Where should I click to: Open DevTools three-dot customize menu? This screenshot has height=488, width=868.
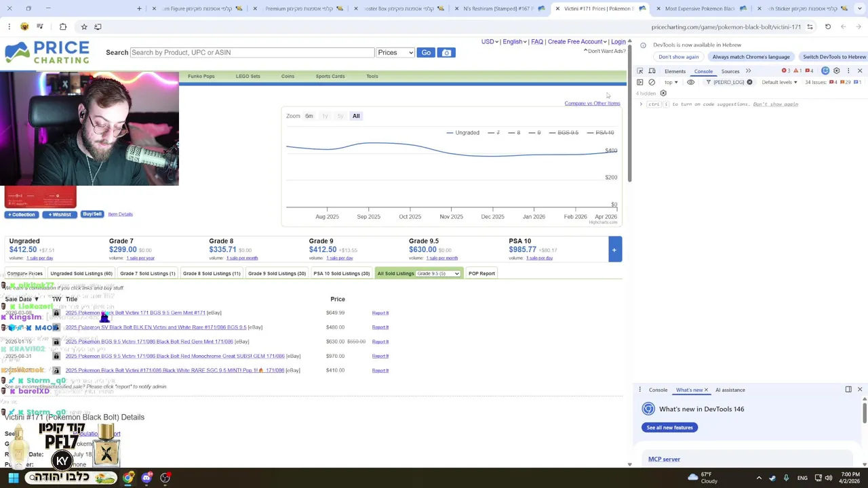(x=848, y=71)
